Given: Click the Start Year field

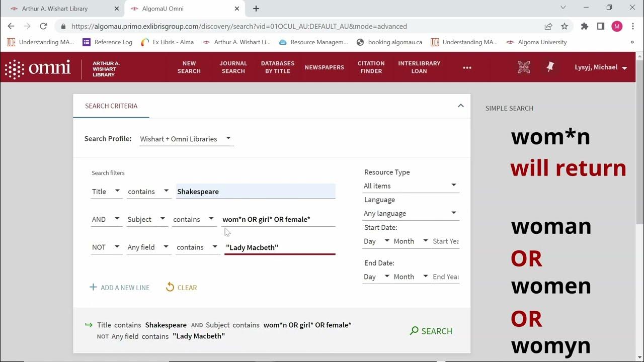Looking at the screenshot, I should (x=446, y=241).
